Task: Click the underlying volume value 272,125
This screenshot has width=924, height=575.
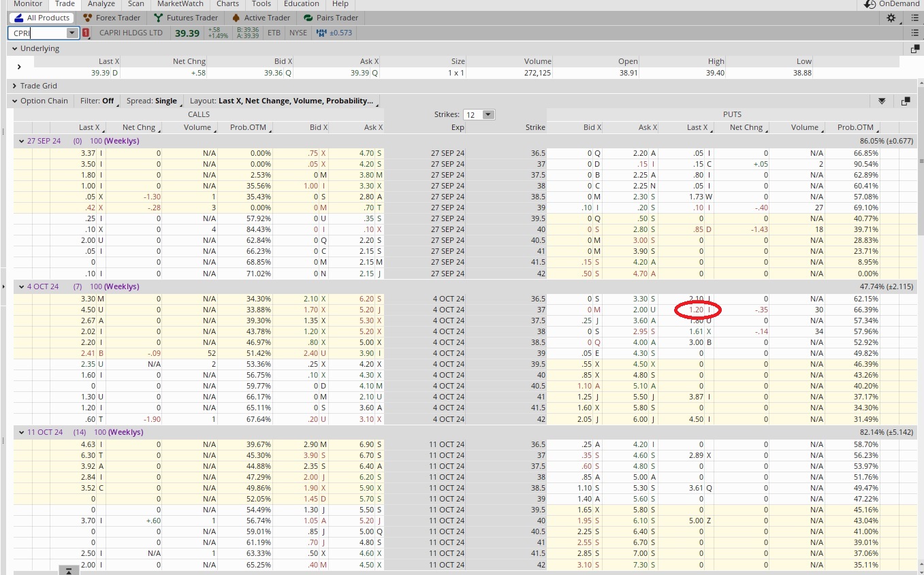Action: click(537, 73)
